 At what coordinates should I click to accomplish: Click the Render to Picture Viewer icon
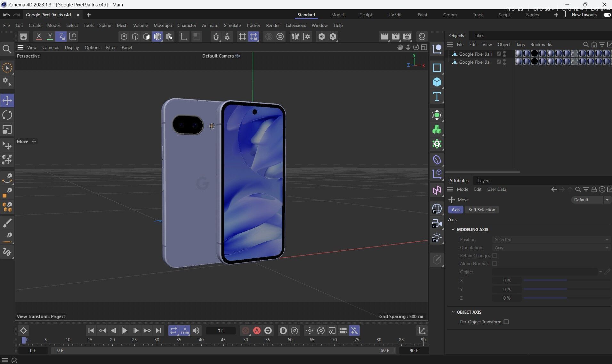396,36
